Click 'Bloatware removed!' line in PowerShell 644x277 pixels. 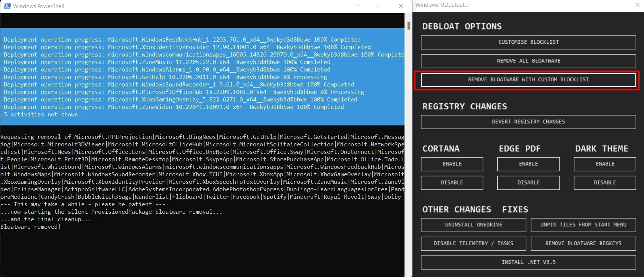(31, 227)
